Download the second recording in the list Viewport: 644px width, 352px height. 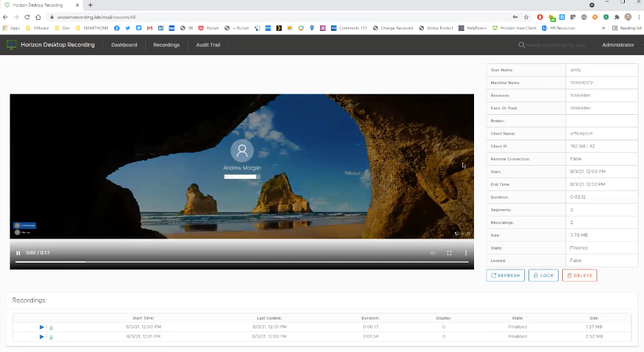click(51, 336)
